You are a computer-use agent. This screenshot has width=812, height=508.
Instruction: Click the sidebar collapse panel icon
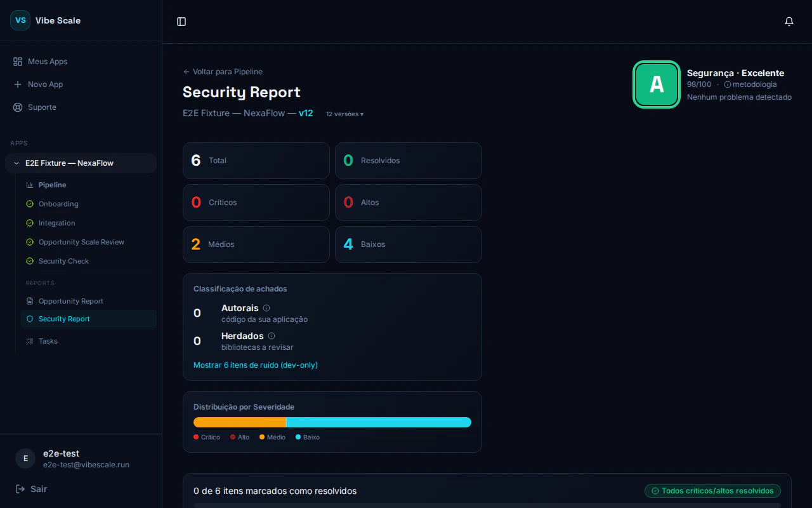click(181, 21)
